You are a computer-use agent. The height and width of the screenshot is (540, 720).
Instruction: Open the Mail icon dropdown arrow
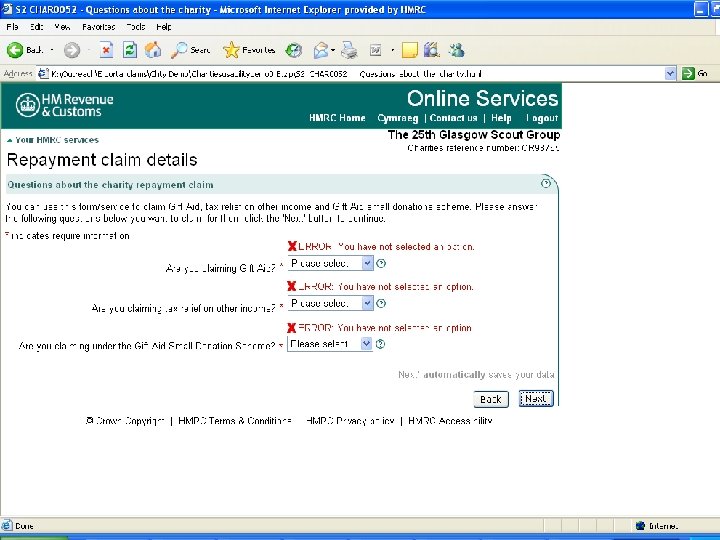point(333,50)
